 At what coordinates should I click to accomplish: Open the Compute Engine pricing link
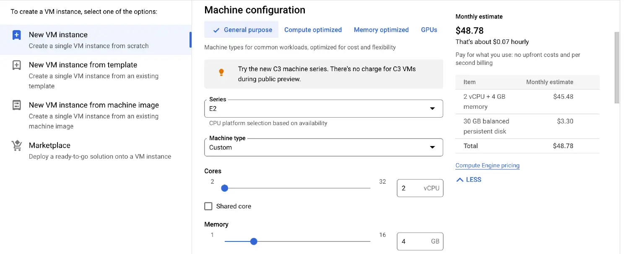(487, 165)
